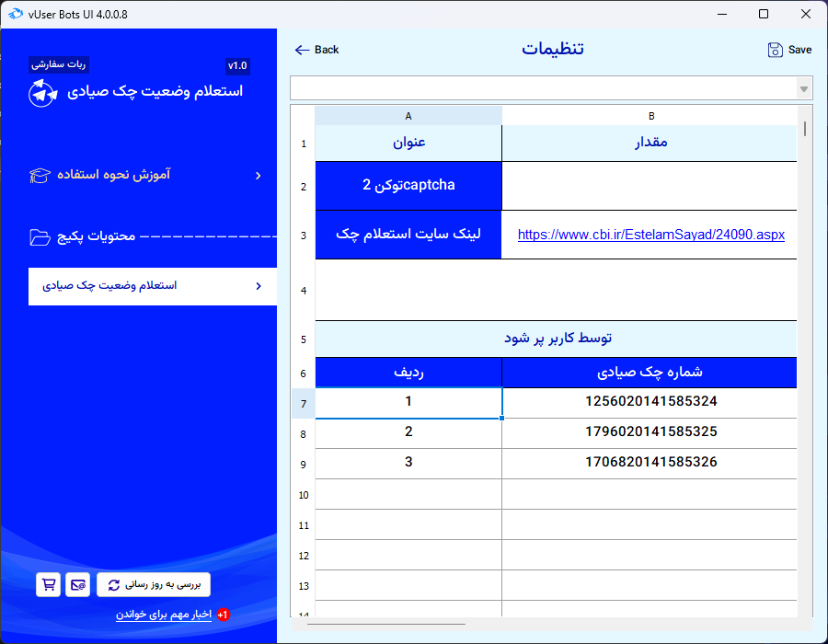Click the email contact icon
Viewport: 828px width, 644px height.
(77, 584)
